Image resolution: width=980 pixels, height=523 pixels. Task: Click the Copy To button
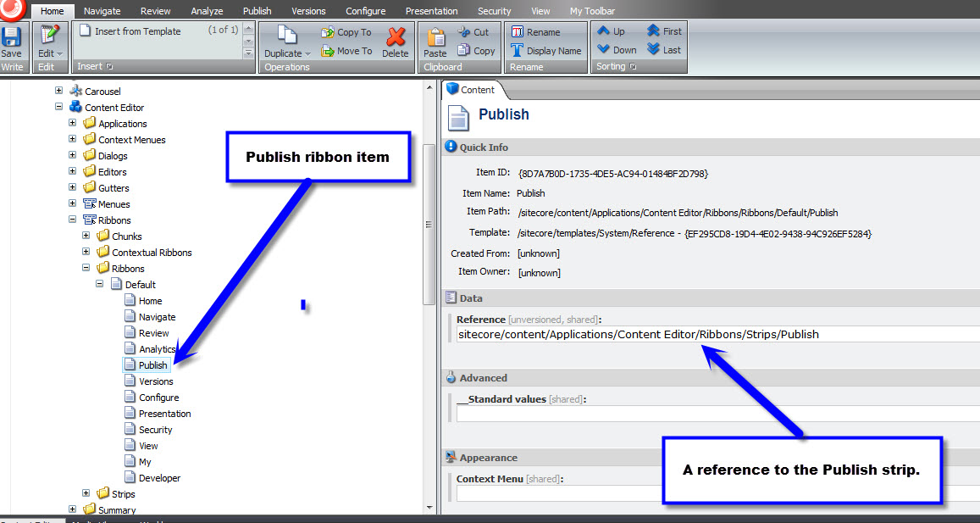346,32
